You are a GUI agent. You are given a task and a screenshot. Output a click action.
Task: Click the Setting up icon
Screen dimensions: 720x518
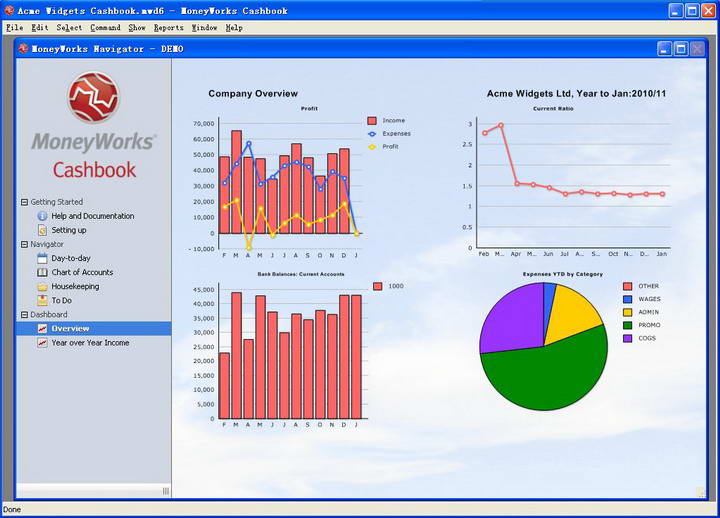(x=42, y=230)
